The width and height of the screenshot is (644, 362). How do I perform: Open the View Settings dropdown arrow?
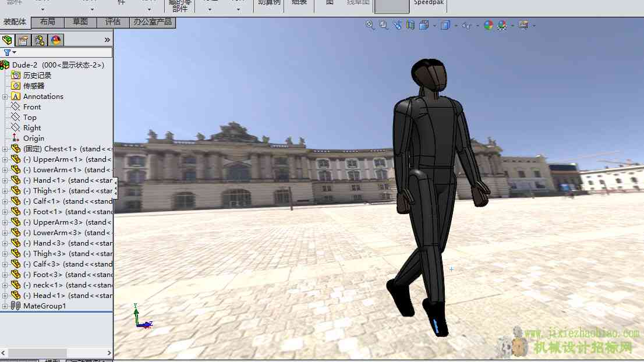point(534,26)
